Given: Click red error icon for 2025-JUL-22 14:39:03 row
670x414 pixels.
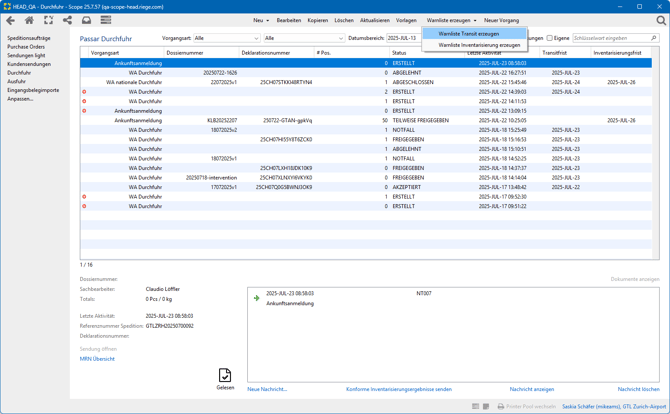Looking at the screenshot, I should (84, 92).
